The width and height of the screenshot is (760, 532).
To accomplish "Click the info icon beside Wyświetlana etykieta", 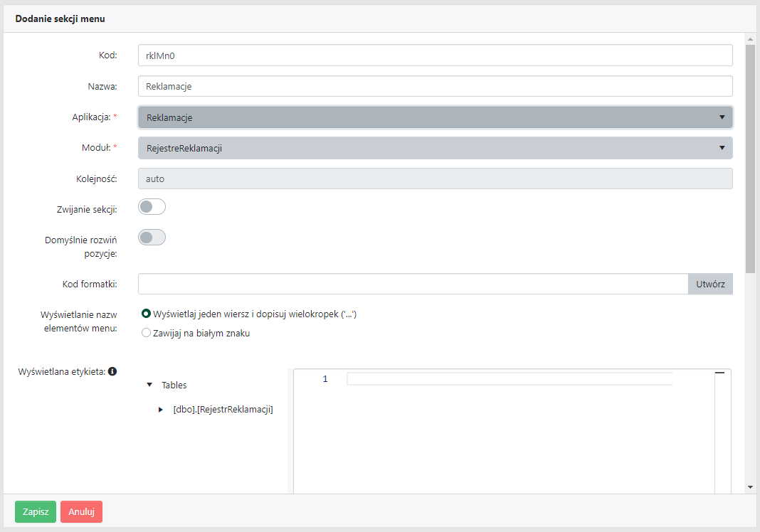I will click(112, 371).
